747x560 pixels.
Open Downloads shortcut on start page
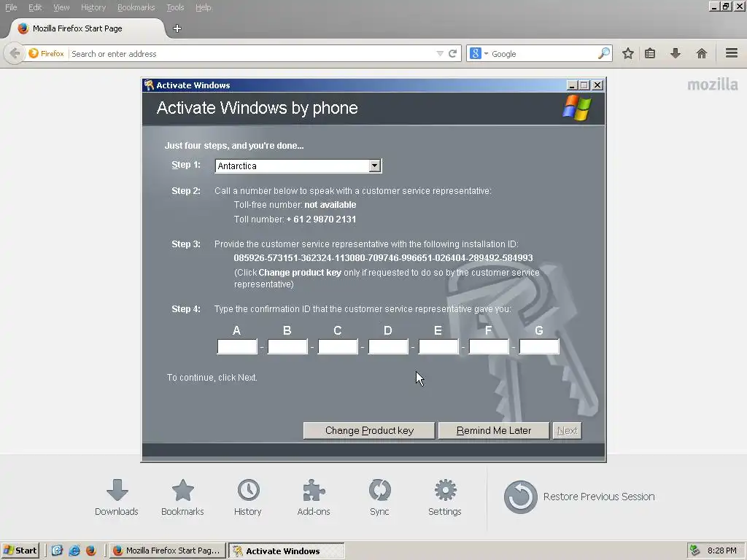click(116, 497)
